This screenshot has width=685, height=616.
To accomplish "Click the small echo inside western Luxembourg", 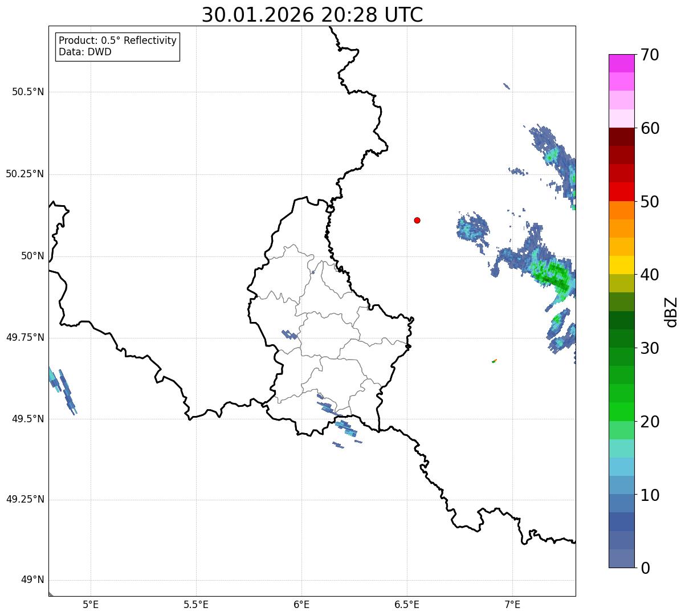I will 290,334.
